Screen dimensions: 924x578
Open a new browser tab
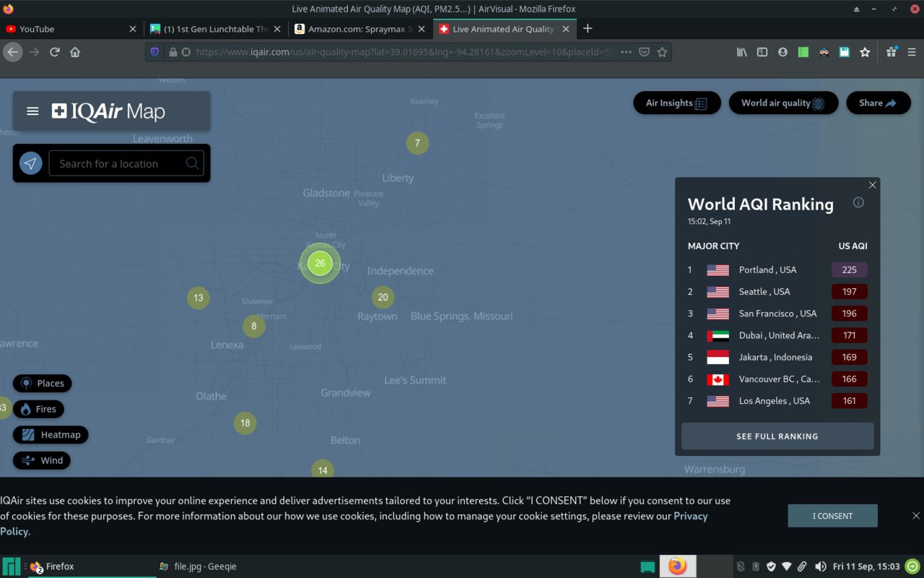[x=588, y=29]
